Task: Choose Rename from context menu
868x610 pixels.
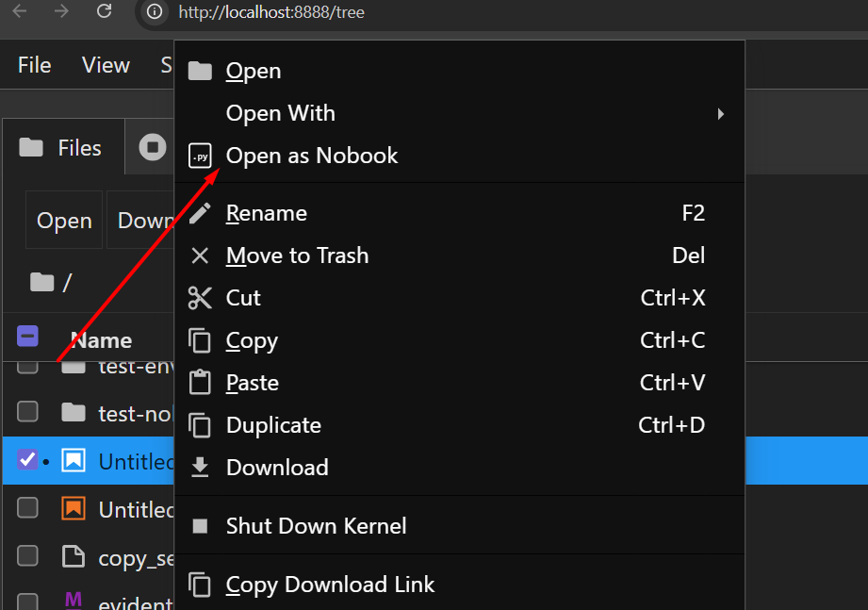Action: [460, 213]
